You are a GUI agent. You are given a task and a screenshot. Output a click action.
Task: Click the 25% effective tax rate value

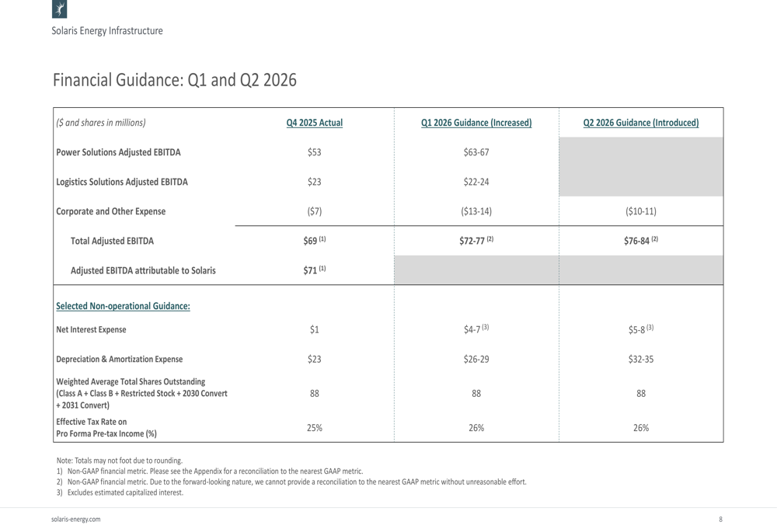coord(315,427)
